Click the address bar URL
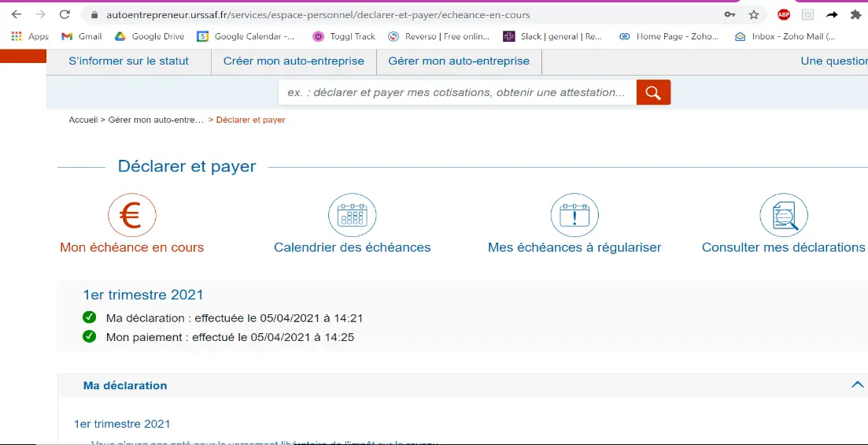Screen dimensions: 868x445 [x=318, y=15]
